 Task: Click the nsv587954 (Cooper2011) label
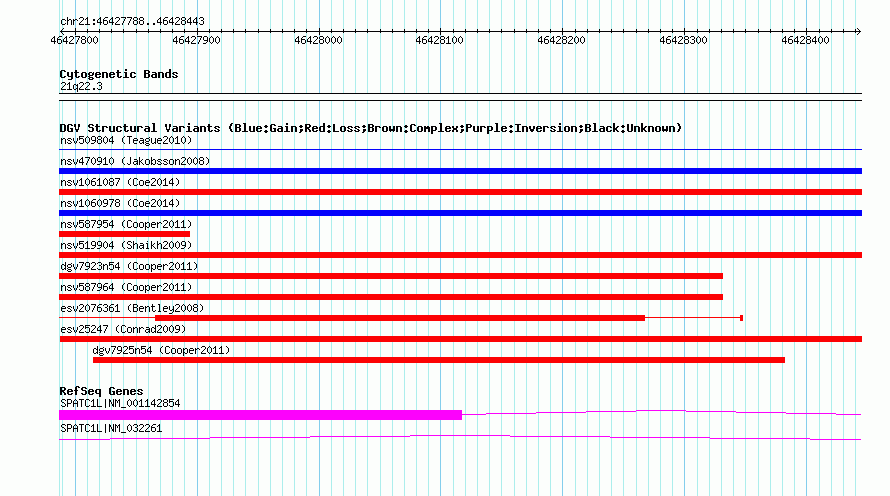point(126,224)
